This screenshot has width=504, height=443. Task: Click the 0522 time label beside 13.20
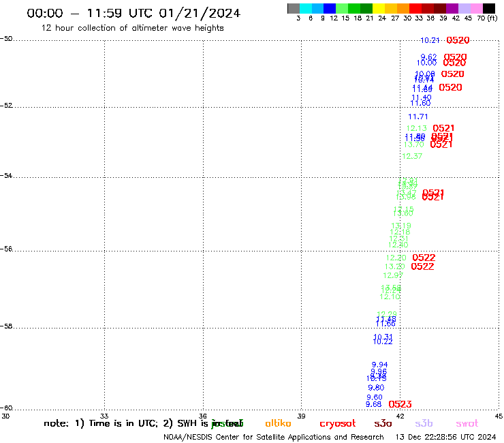(422, 266)
